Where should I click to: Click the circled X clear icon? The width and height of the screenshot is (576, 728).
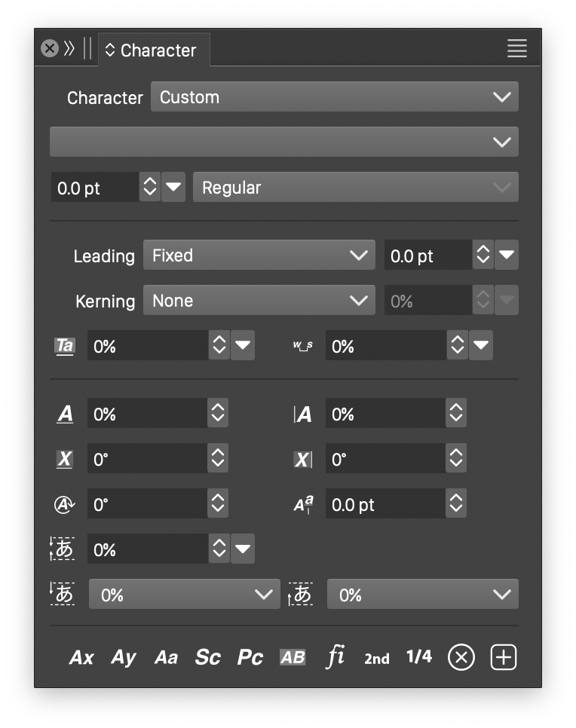click(x=461, y=657)
